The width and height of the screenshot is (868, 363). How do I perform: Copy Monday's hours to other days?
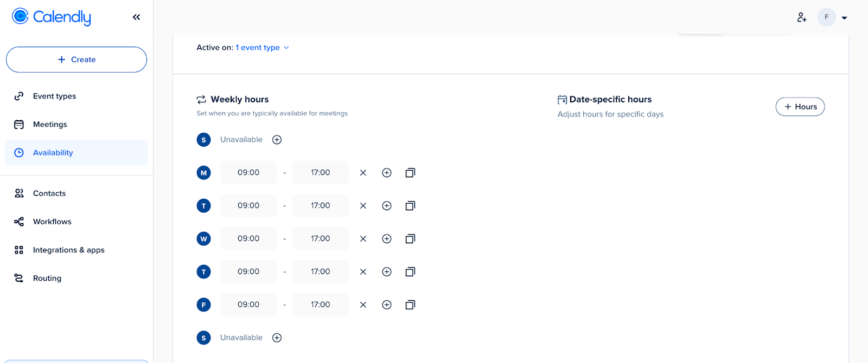410,173
